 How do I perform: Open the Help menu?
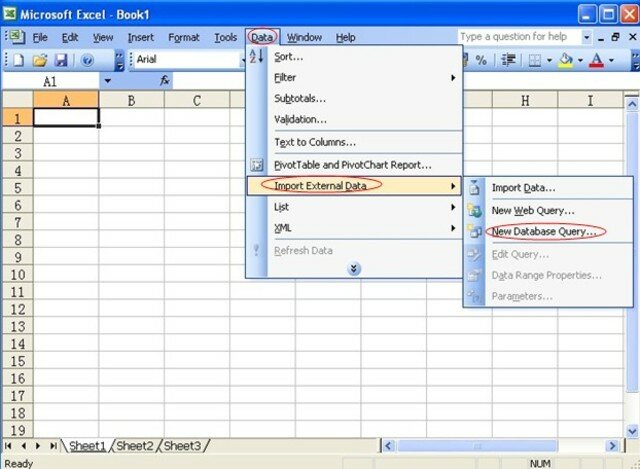pyautogui.click(x=345, y=38)
